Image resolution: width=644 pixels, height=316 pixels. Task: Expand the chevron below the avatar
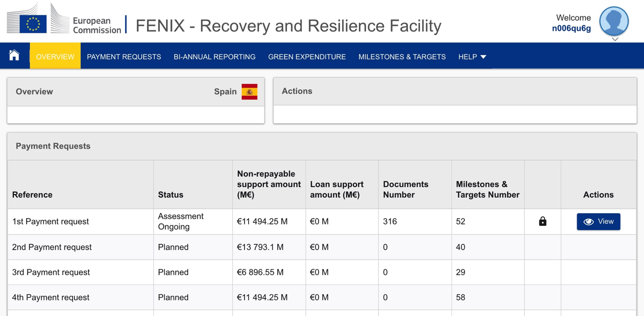(x=615, y=40)
